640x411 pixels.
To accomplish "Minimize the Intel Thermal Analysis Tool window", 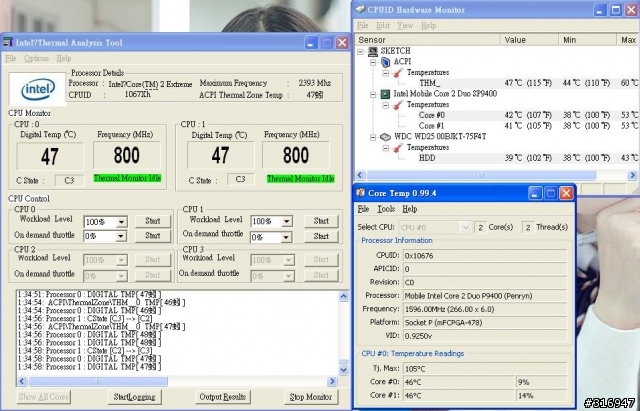I will click(x=311, y=42).
